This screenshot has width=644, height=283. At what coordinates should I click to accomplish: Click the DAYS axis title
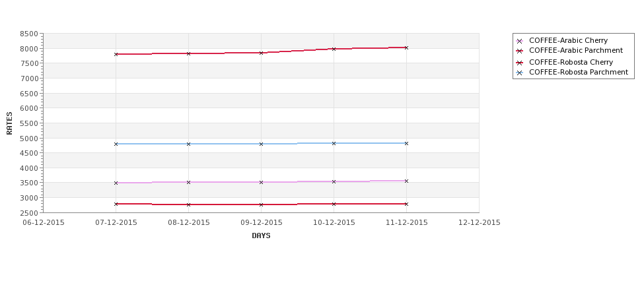261,236
